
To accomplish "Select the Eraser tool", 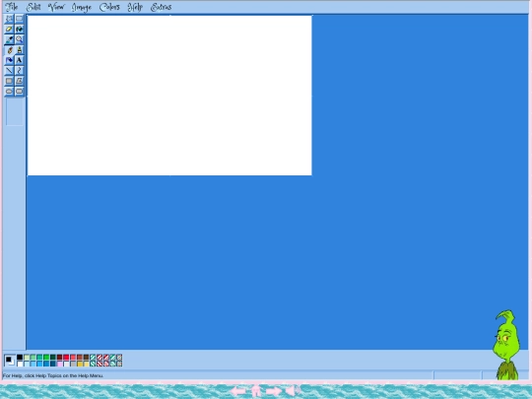I will [x=9, y=29].
